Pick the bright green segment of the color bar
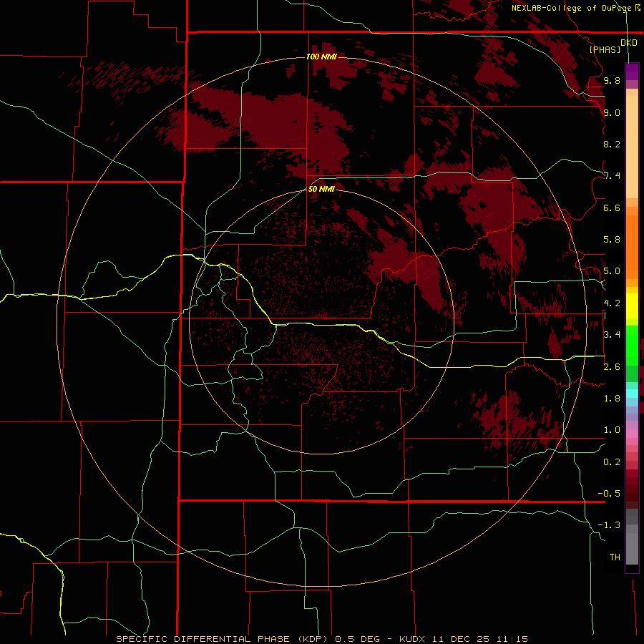The height and width of the screenshot is (644, 644). pyautogui.click(x=632, y=345)
